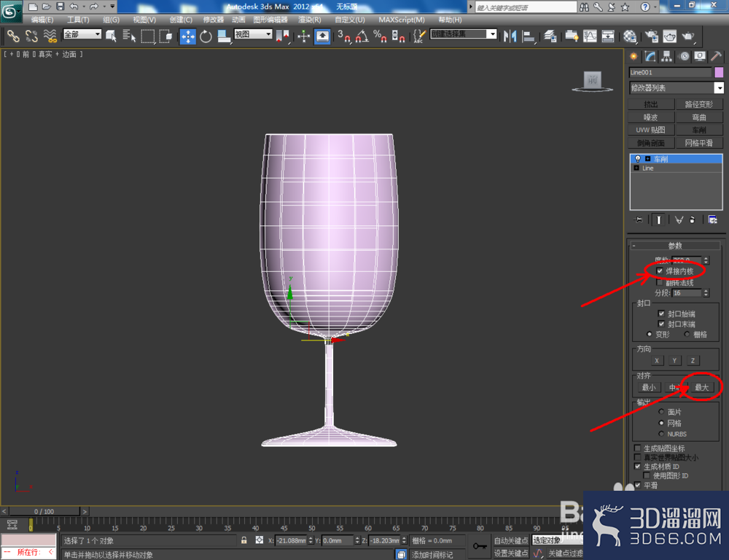Open the 视图 reference coordinate dropdown

(253, 34)
